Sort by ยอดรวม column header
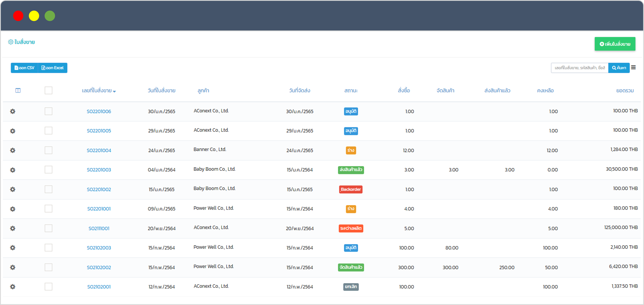 coord(625,90)
